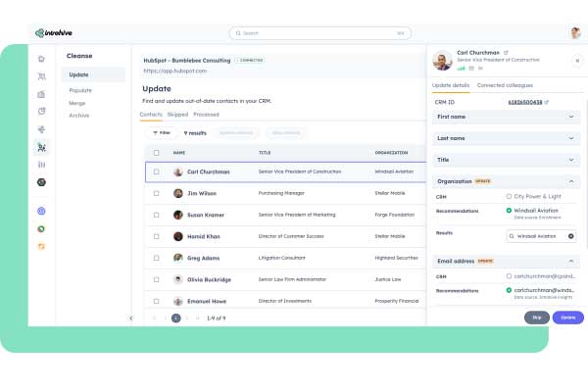The image size is (588, 392).
Task: Open the user avatar at top right
Action: [575, 33]
